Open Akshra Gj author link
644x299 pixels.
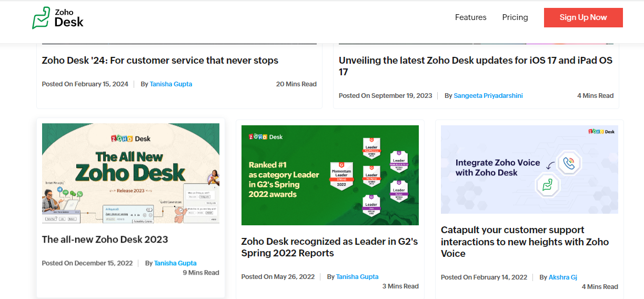563,277
